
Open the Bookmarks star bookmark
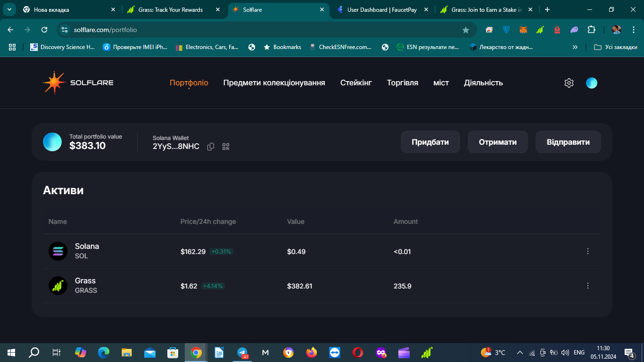(x=282, y=47)
